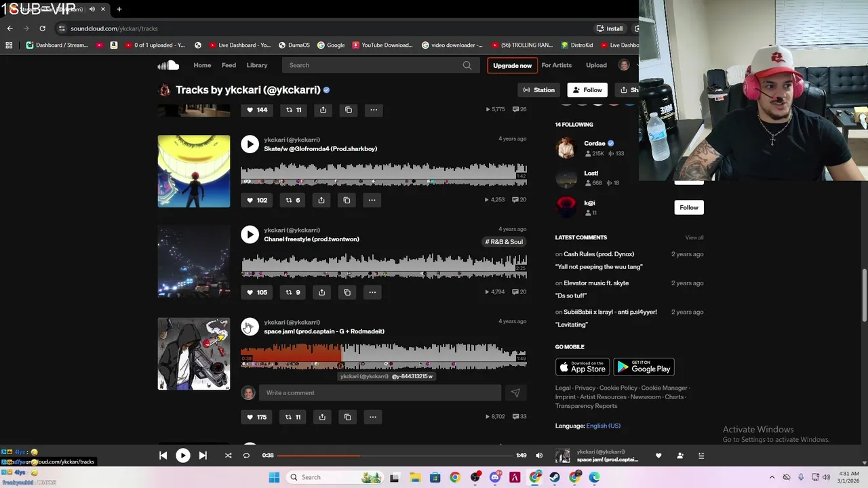
Task: Toggle repeat in the player bar
Action: tap(246, 455)
